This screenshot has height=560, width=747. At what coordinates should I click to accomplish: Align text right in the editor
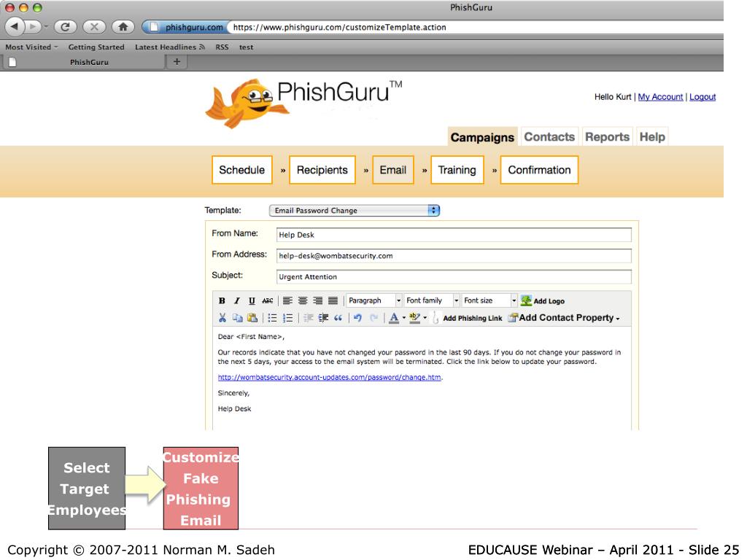coord(318,300)
